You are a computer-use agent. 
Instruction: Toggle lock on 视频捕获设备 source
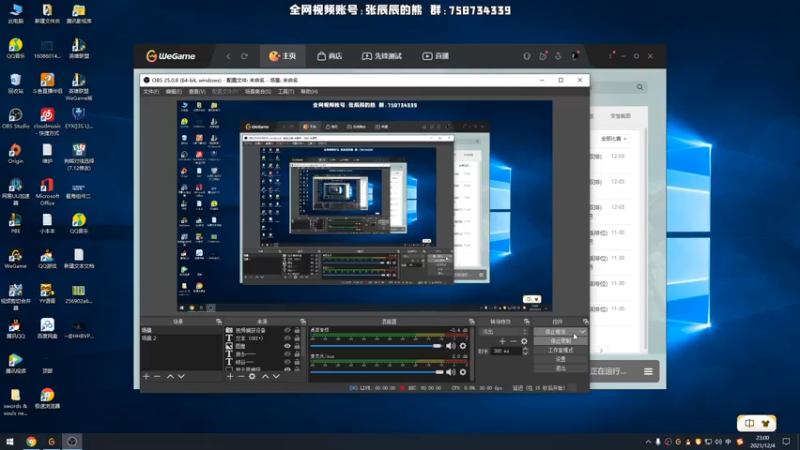tap(297, 331)
